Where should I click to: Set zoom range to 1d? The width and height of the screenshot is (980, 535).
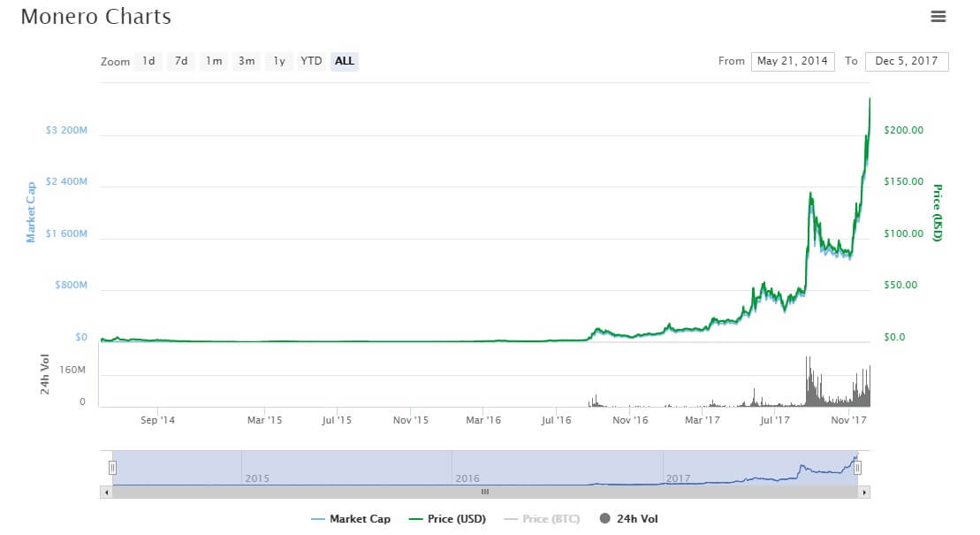click(x=148, y=61)
